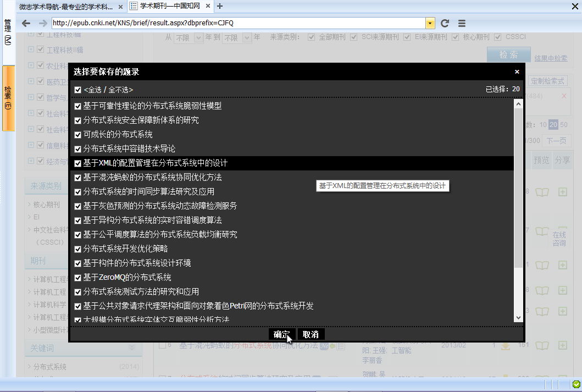Expand the 工程科技Ⅱ辑 tree node

click(x=31, y=49)
